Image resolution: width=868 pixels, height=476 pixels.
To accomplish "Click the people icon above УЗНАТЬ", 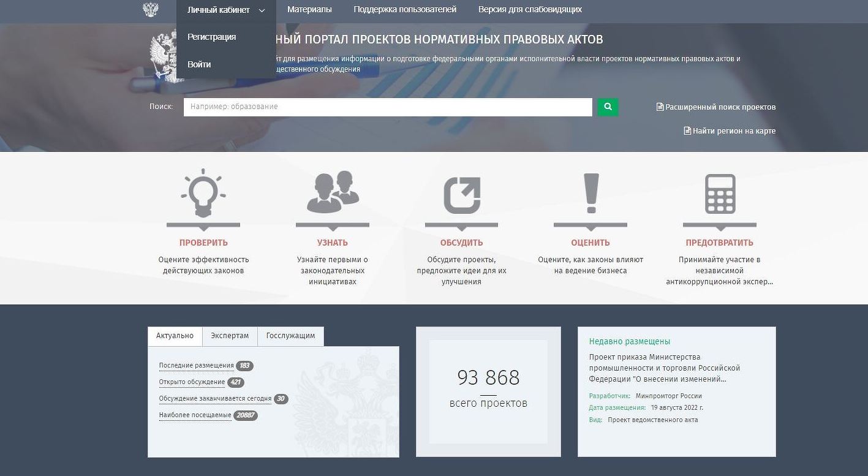I will coord(333,192).
